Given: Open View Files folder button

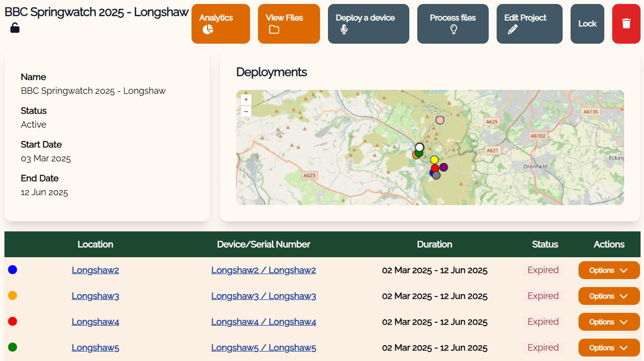Looking at the screenshot, I should (x=289, y=24).
